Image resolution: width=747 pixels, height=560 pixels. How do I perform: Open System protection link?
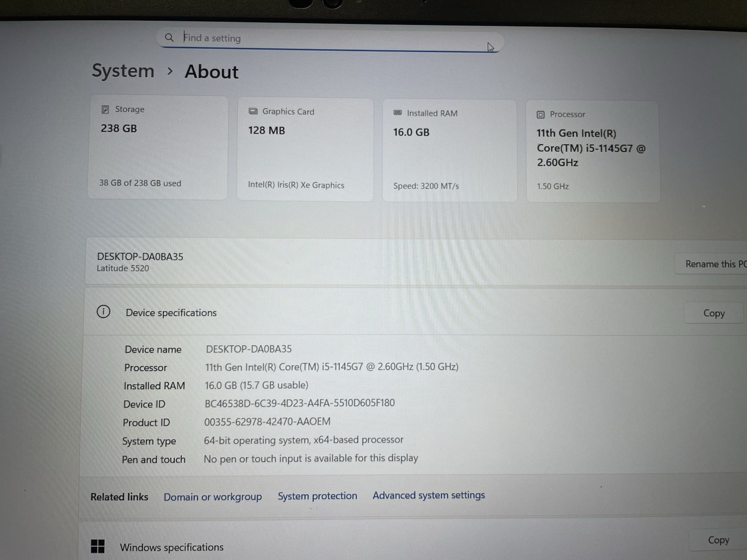click(317, 496)
